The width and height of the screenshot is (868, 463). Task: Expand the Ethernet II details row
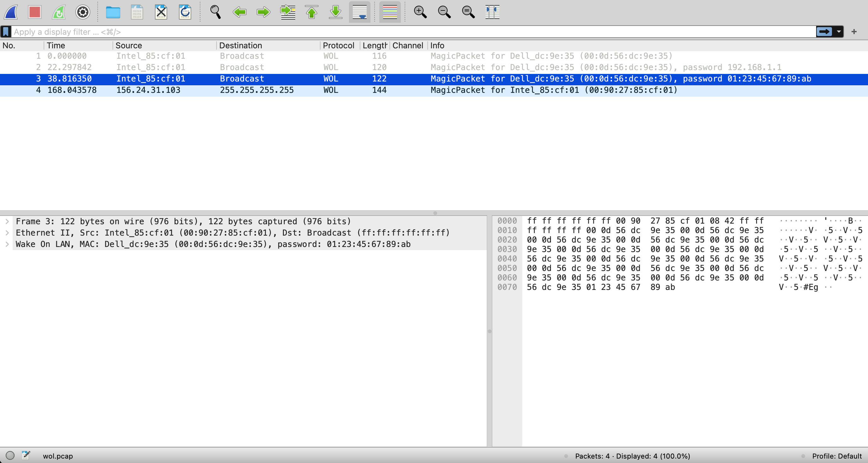[7, 233]
